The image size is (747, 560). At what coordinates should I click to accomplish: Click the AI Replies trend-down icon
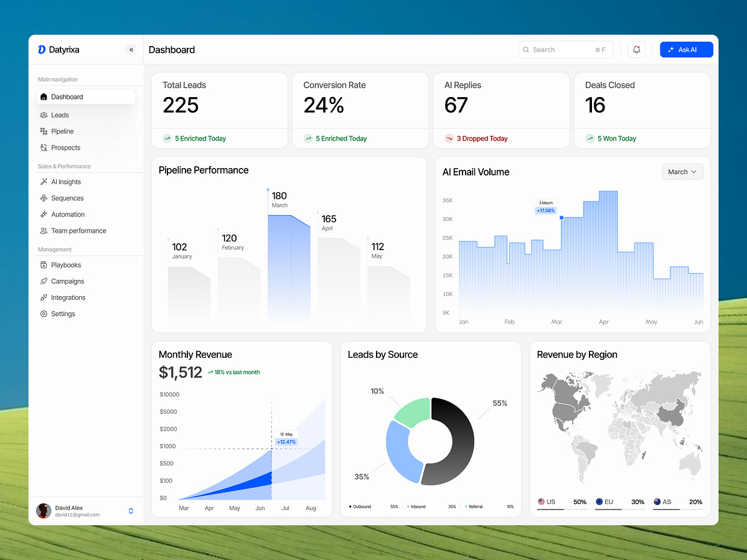pyautogui.click(x=449, y=139)
